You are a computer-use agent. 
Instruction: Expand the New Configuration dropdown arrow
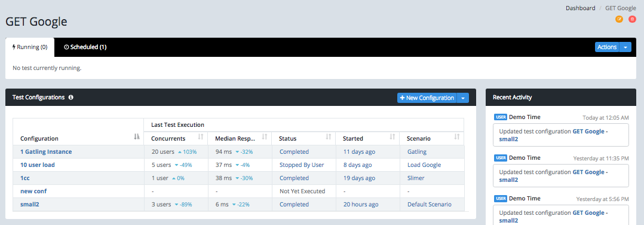pyautogui.click(x=463, y=98)
